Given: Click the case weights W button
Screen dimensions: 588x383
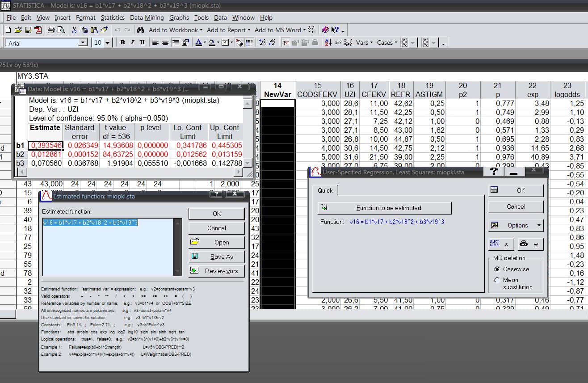Looking at the screenshot, I should [530, 244].
